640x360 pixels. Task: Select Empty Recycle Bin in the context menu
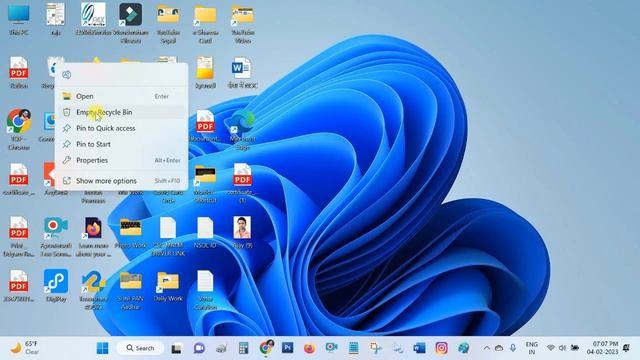click(121, 112)
